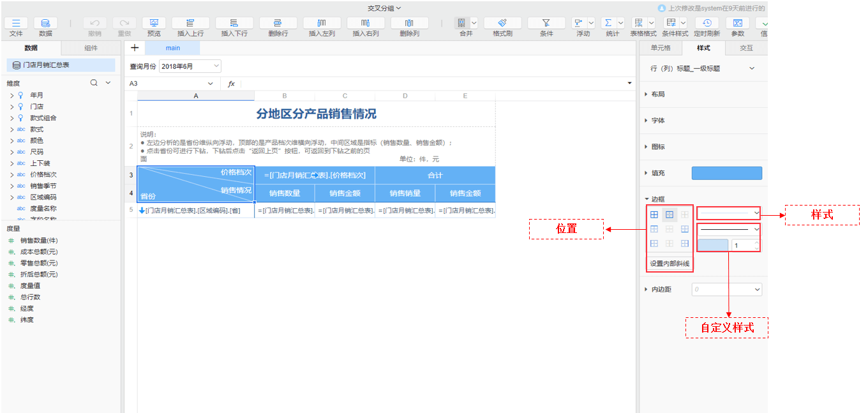Open the 浮动 dropdown arrow

[x=590, y=23]
